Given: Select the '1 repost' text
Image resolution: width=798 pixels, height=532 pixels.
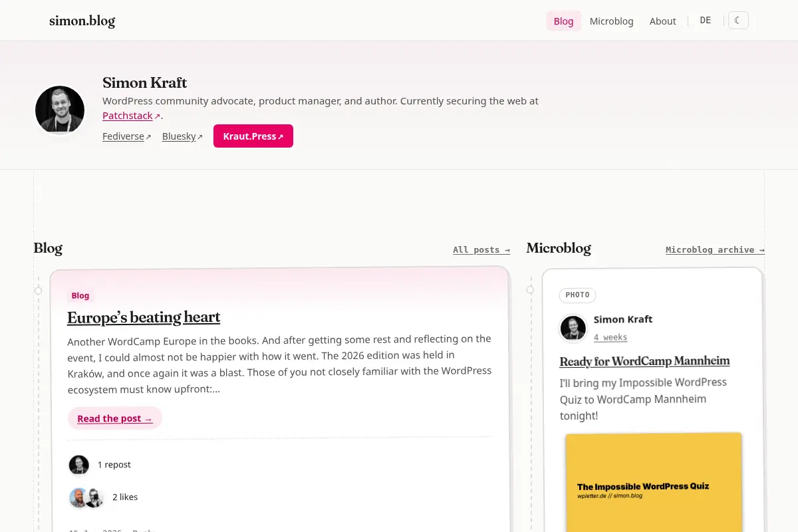Looking at the screenshot, I should point(114,465).
